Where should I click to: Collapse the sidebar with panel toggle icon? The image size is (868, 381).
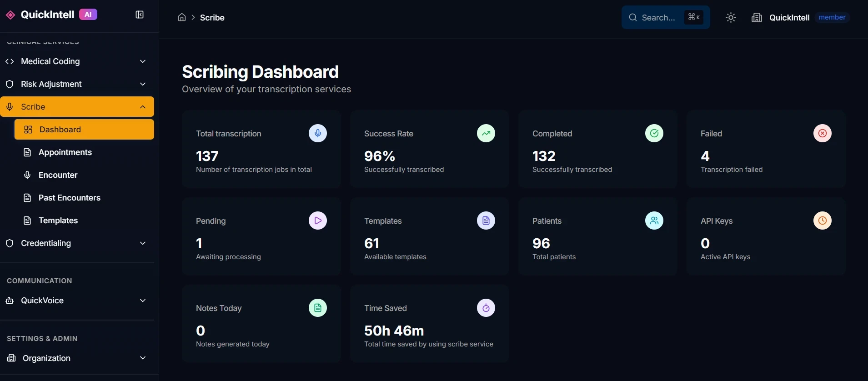point(140,15)
